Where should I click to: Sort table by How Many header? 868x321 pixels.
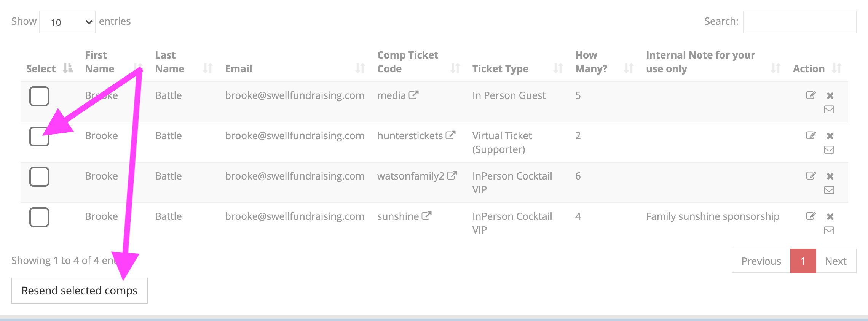click(591, 62)
